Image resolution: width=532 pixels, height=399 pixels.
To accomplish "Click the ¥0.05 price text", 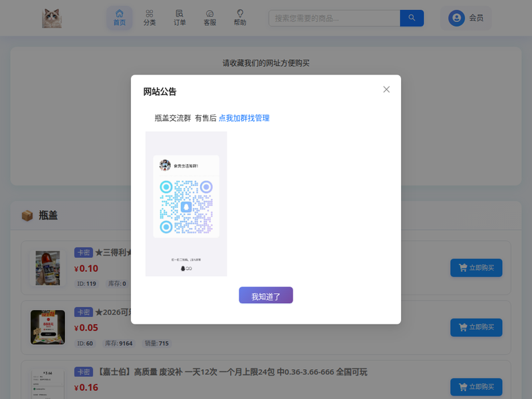I will click(86, 328).
